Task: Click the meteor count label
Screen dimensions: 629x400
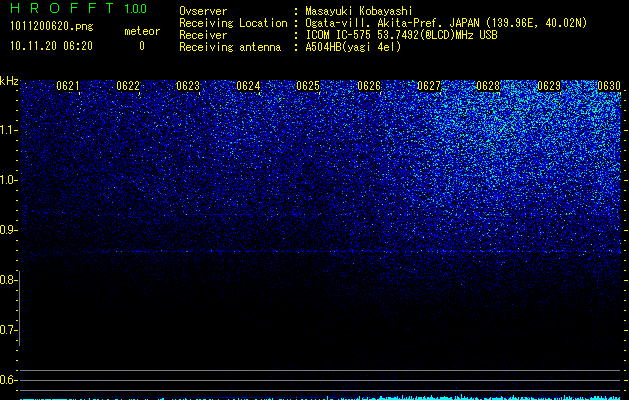Action: (142, 31)
